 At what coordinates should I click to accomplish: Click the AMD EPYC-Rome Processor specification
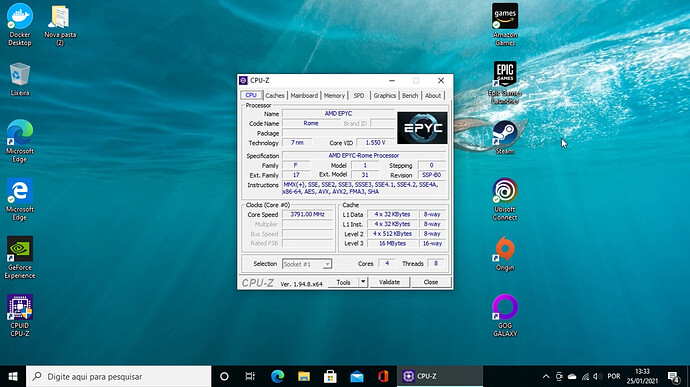tap(364, 155)
